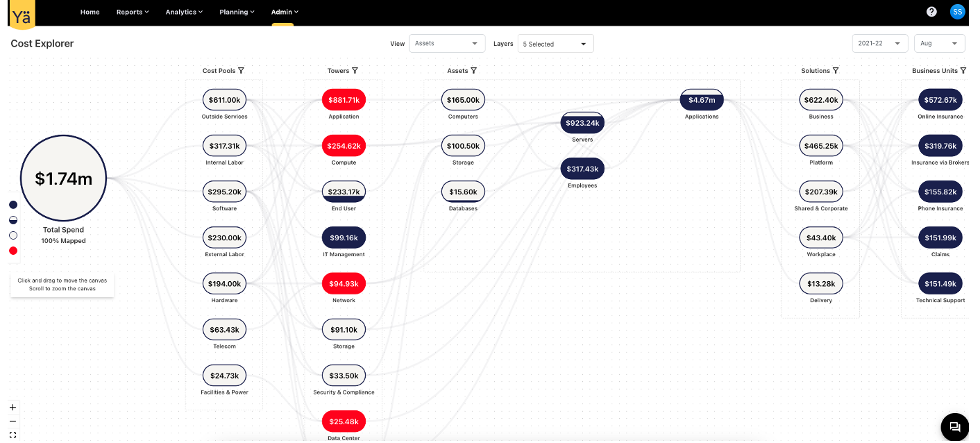This screenshot has width=980, height=443.
Task: Open the 2021-22 year dropdown
Action: (879, 43)
